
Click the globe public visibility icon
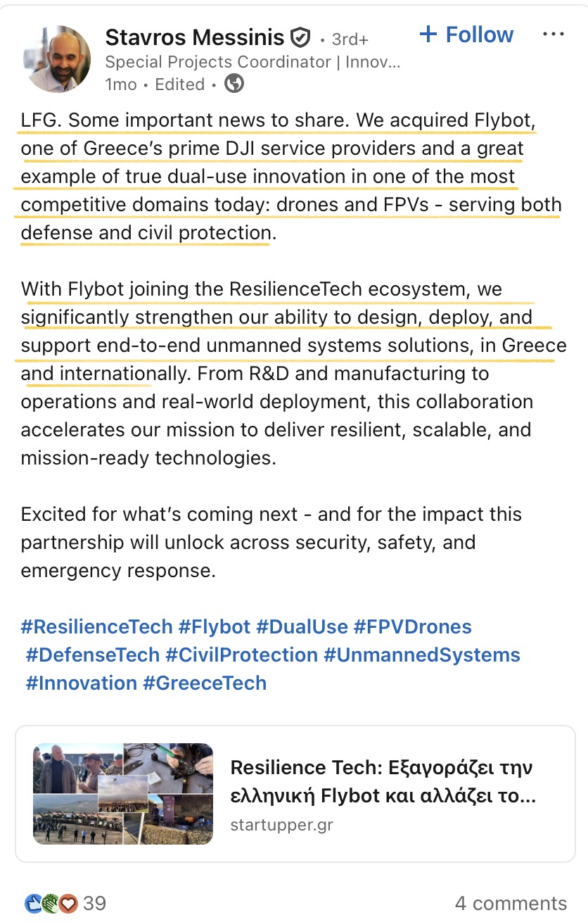pos(234,84)
